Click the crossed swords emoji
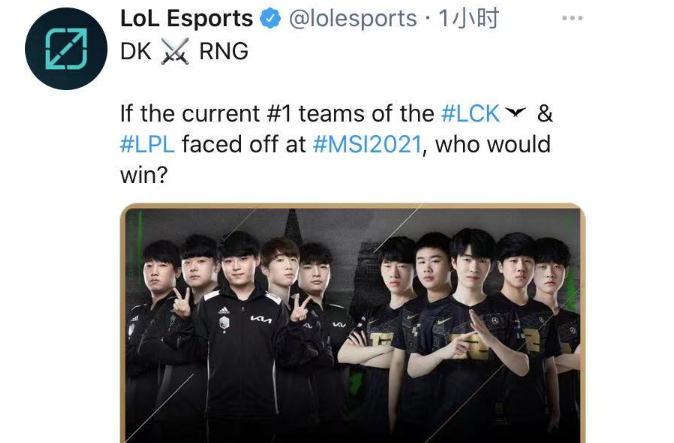Viewport: 674px width, 443px height. (175, 51)
